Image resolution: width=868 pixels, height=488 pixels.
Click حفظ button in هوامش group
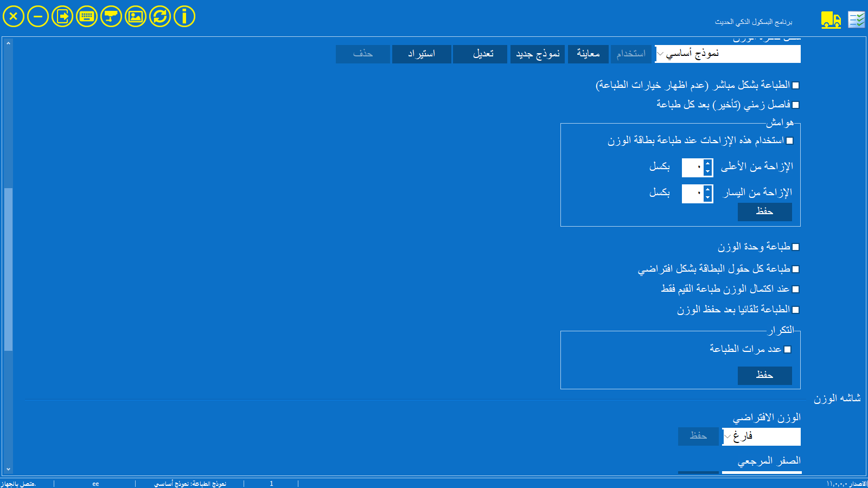(764, 211)
